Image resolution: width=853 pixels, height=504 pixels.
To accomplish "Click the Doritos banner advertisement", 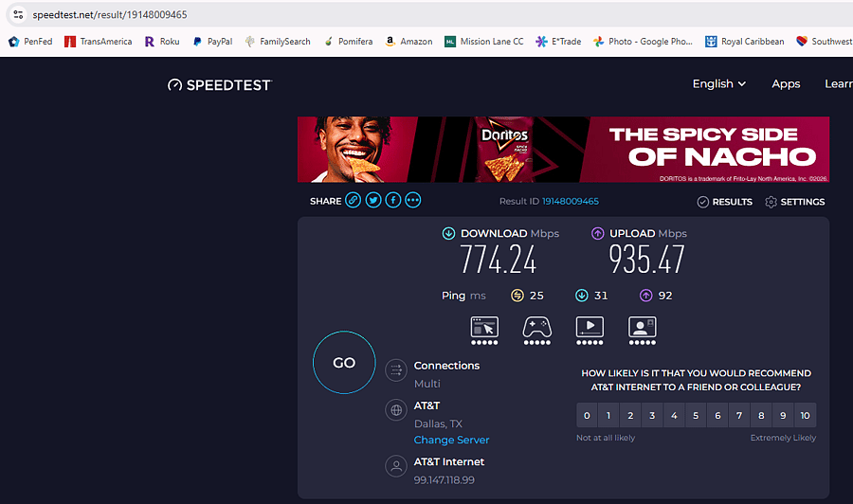I will 563,150.
